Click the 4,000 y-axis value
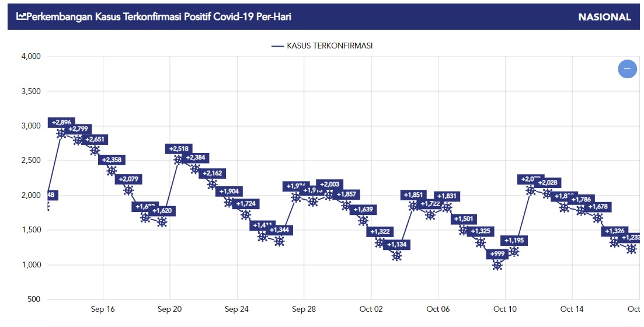This screenshot has width=644, height=327. [x=29, y=57]
